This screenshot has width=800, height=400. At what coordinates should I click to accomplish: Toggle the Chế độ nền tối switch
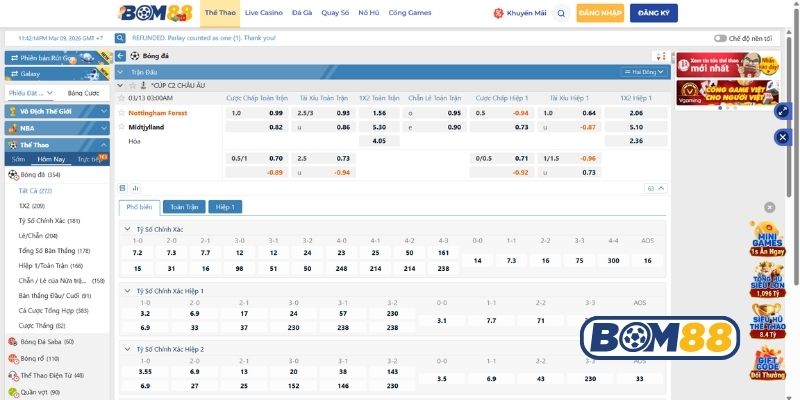pos(721,37)
